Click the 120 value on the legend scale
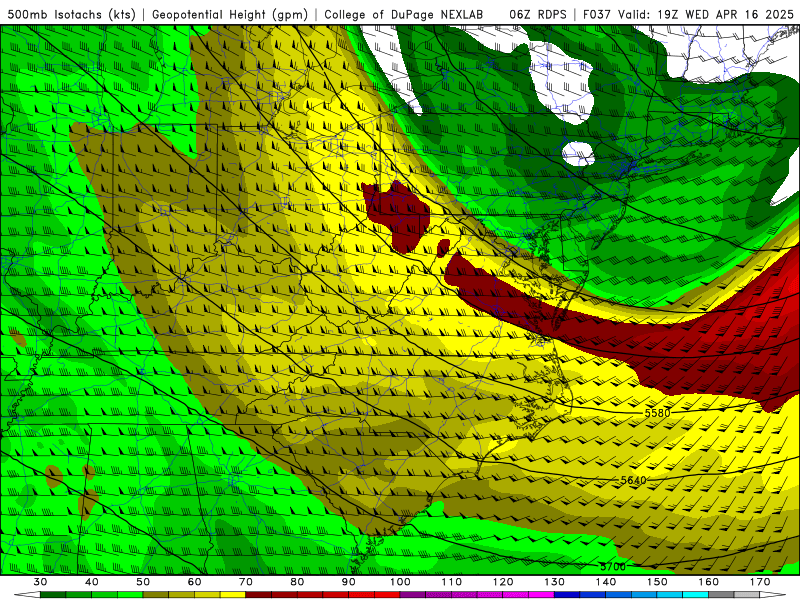800x600 pixels. [503, 582]
